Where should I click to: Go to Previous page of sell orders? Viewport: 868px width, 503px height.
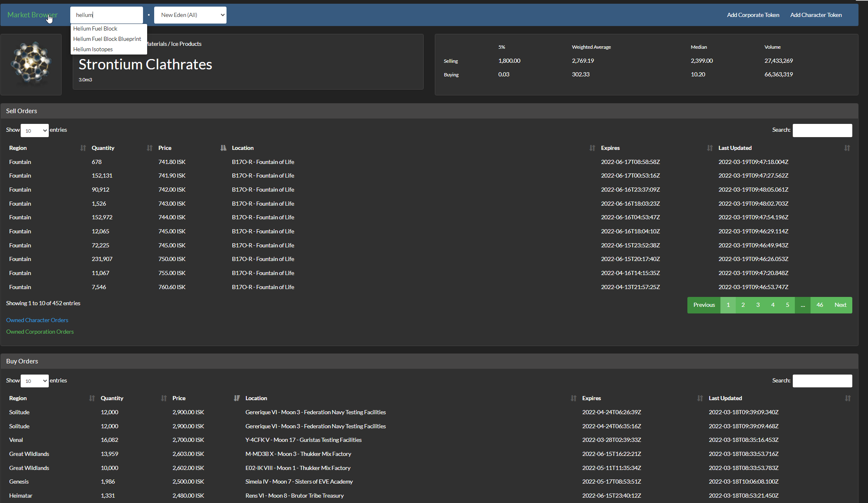pos(704,305)
